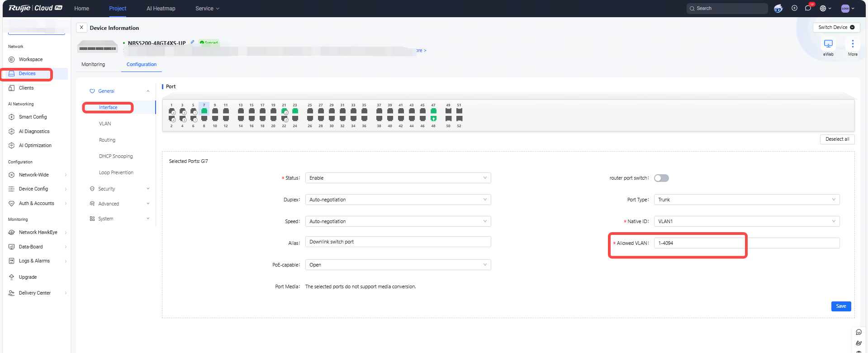
Task: Select switch port 12
Action: click(x=226, y=119)
